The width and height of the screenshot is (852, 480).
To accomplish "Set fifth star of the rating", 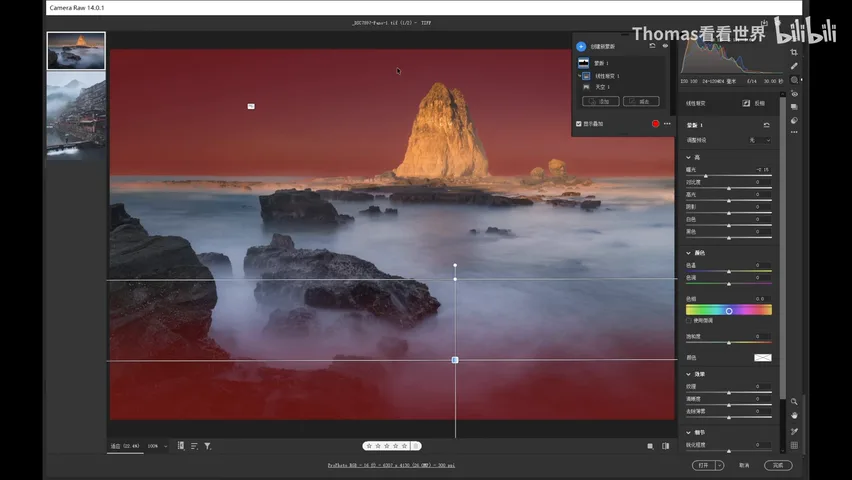I will tap(404, 446).
